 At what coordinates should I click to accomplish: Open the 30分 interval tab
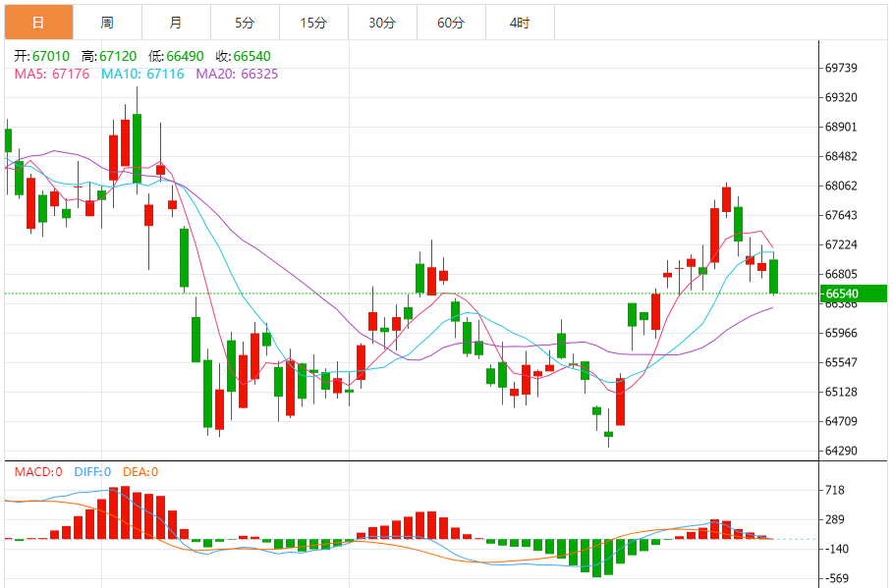(382, 23)
